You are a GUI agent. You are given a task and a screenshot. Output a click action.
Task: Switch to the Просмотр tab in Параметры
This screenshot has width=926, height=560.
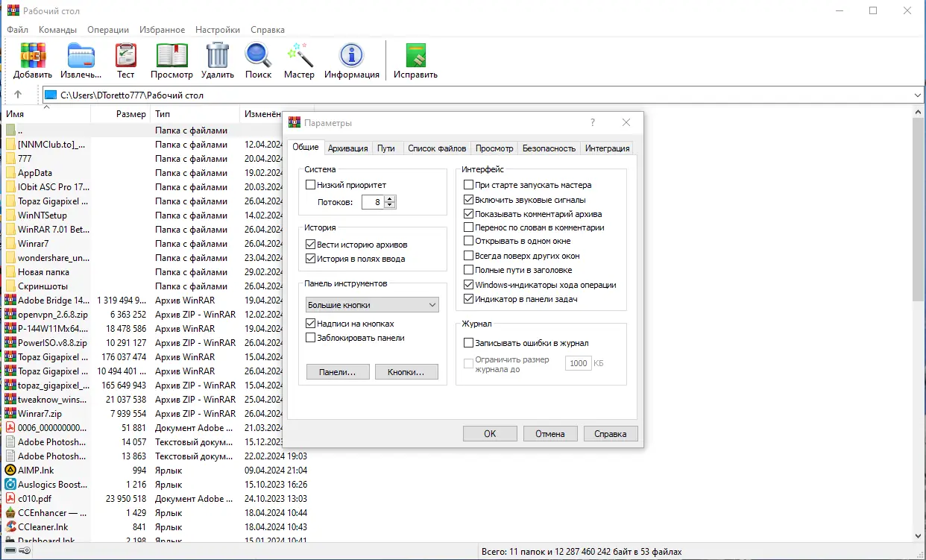[494, 148]
